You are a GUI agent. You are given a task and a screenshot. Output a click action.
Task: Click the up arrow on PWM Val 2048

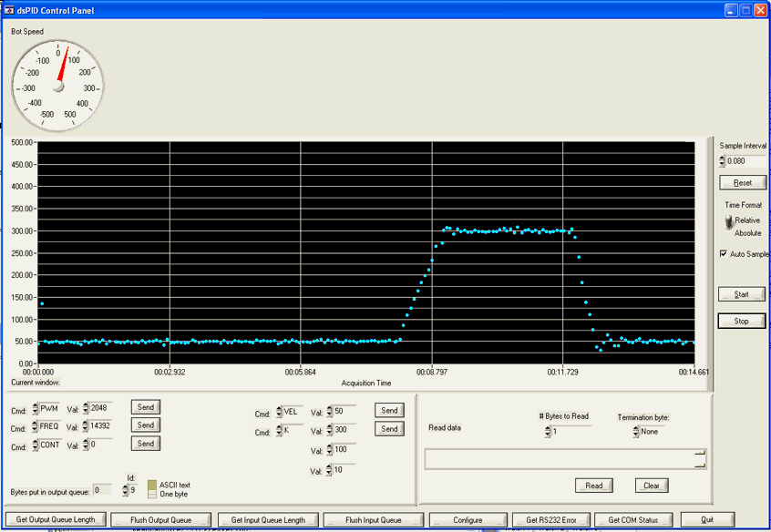[84, 404]
